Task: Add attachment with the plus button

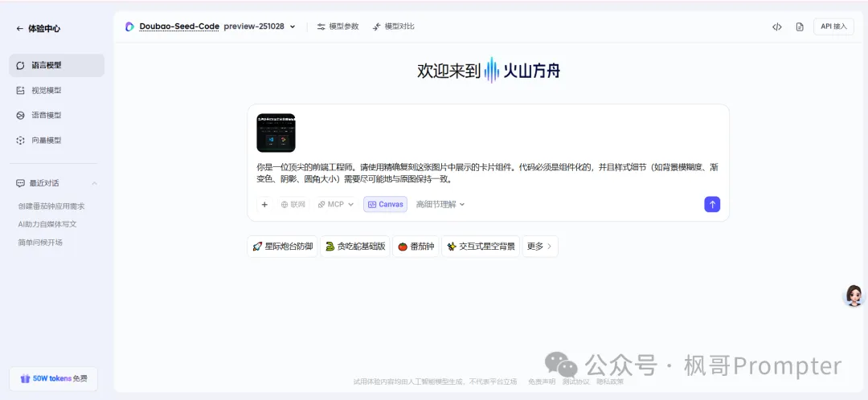Action: click(x=264, y=204)
